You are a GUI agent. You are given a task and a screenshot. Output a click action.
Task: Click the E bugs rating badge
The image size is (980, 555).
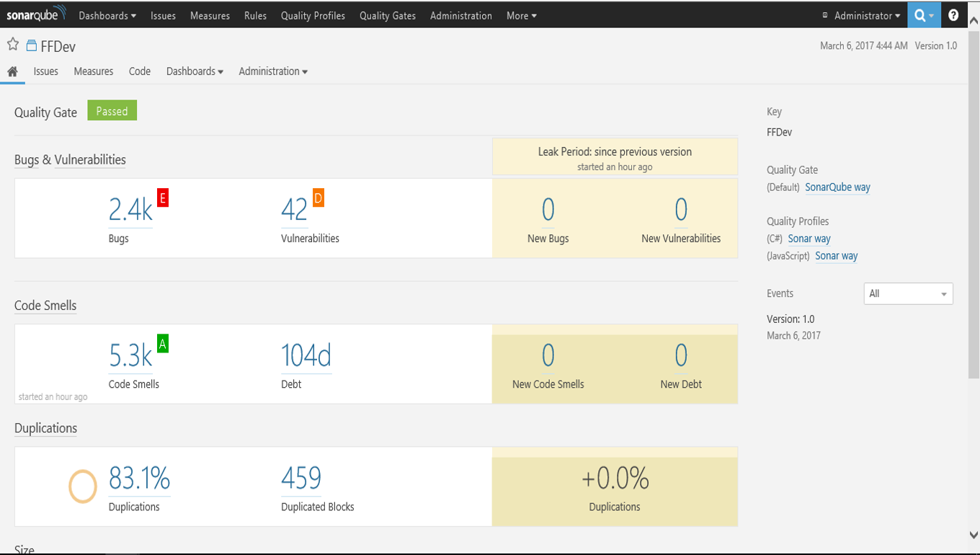click(x=163, y=198)
